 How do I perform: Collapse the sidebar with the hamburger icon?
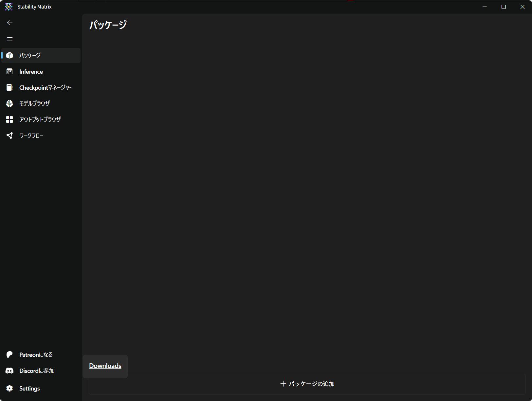(10, 39)
